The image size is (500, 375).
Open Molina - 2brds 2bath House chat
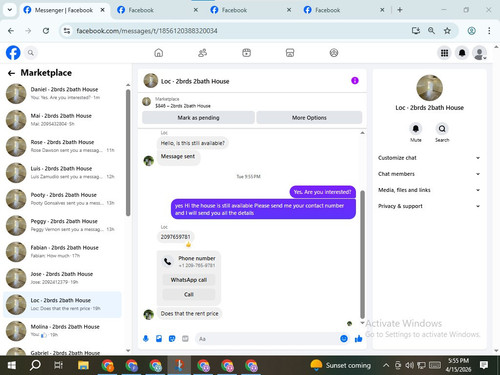point(63,330)
